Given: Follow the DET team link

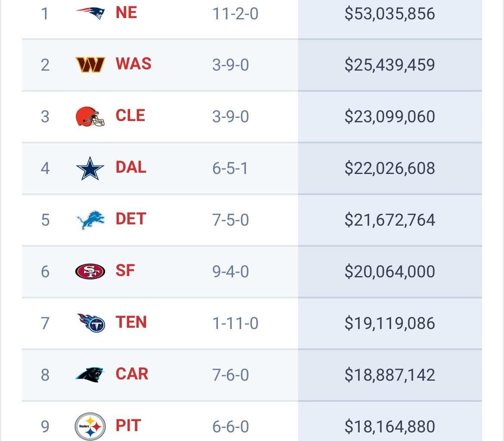Looking at the screenshot, I should point(131,219).
